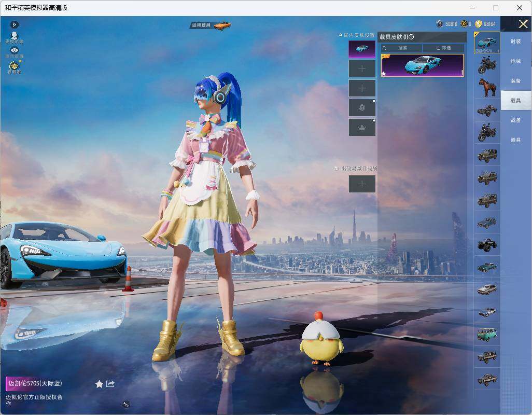Select the teal minibus in vehicle list
This screenshot has width=532, height=415.
click(x=487, y=334)
